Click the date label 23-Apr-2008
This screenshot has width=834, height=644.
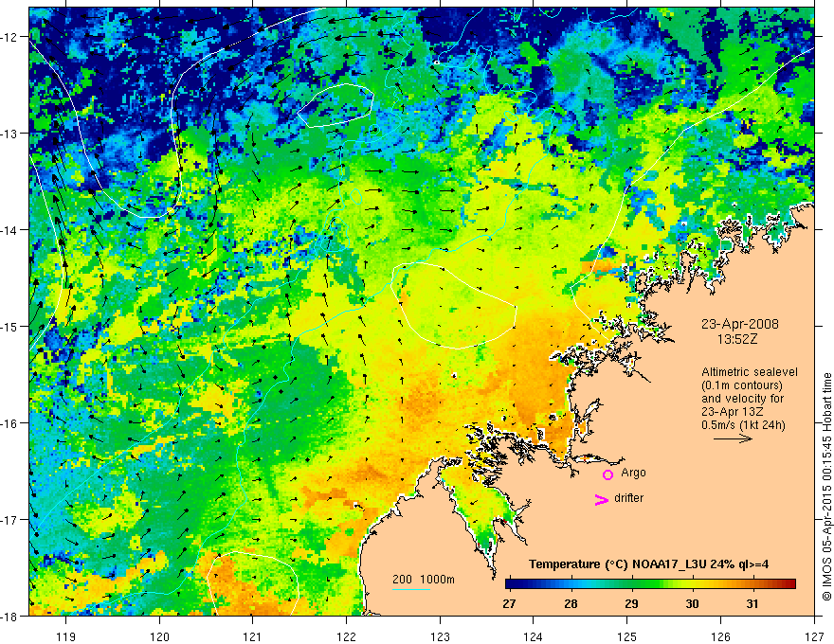coord(740,324)
